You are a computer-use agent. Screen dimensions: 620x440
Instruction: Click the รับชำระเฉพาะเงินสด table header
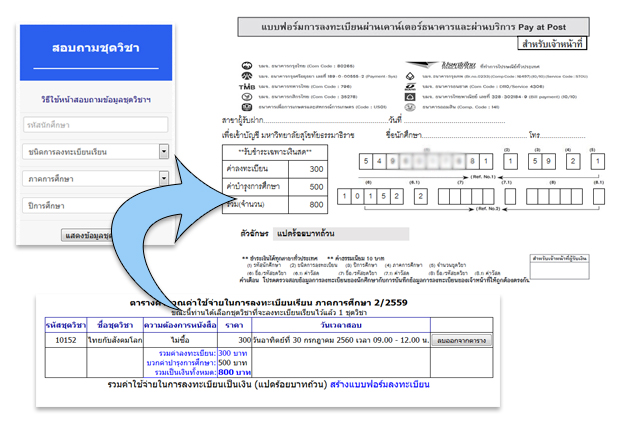point(275,152)
